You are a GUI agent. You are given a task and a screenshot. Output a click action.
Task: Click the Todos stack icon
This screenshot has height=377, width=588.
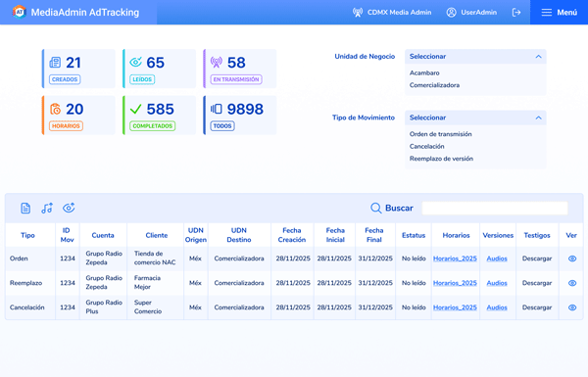pos(217,109)
